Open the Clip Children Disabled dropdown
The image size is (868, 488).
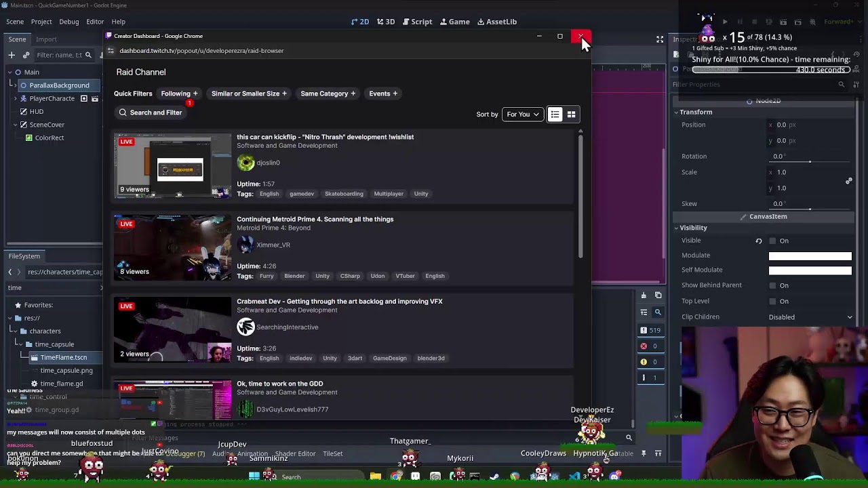pyautogui.click(x=810, y=317)
